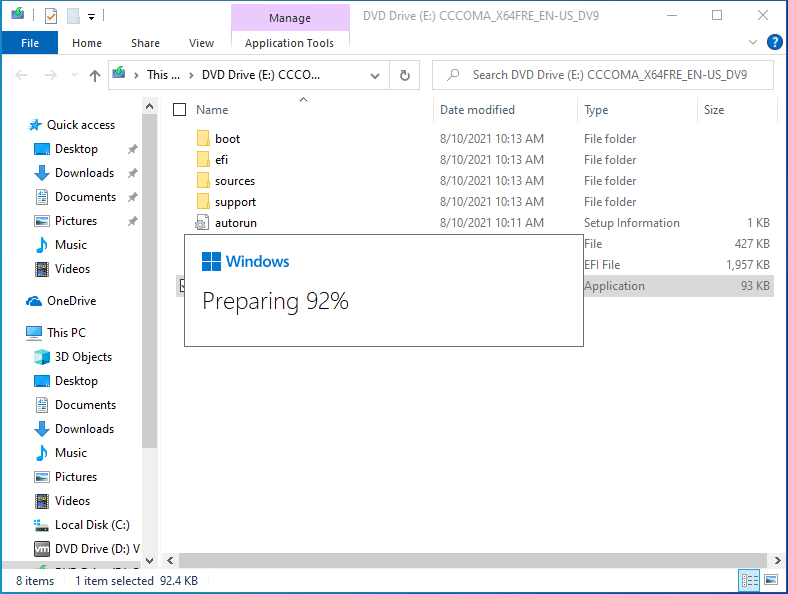
Task: Open Desktop under This PC
Action: pos(76,381)
